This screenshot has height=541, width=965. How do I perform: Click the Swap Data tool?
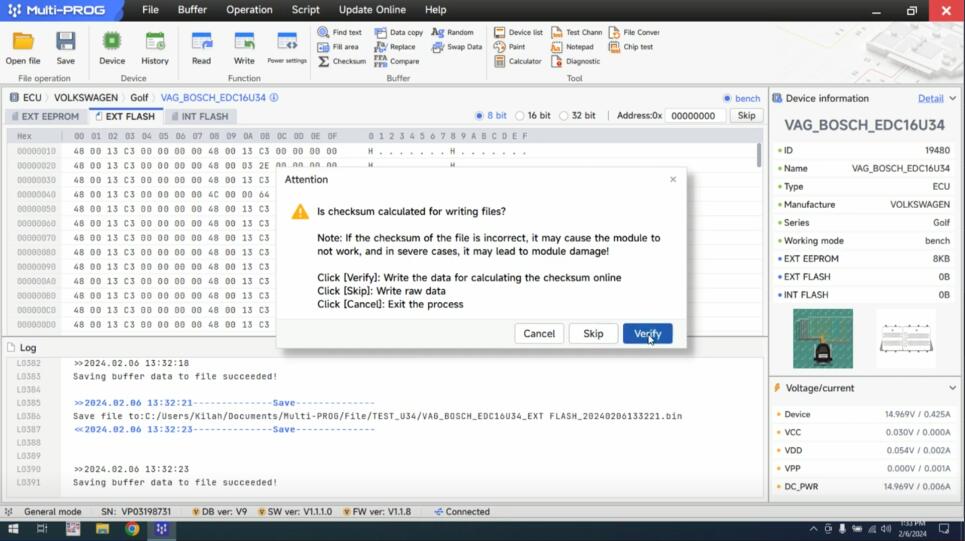pos(457,47)
